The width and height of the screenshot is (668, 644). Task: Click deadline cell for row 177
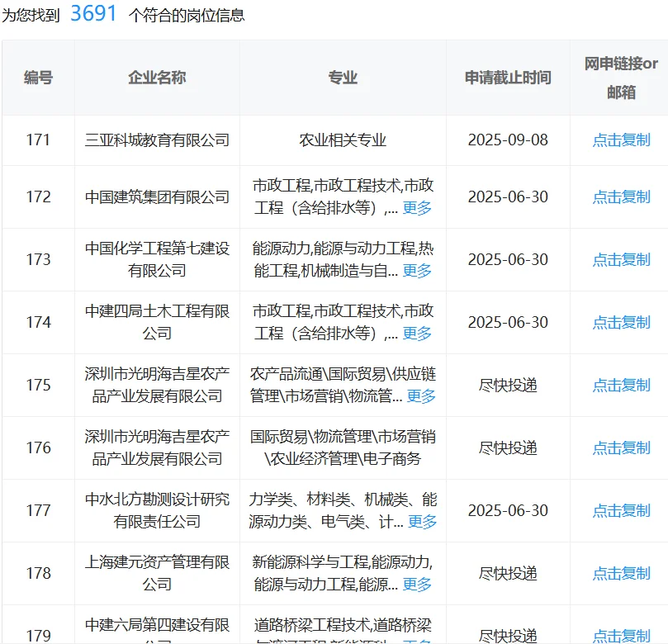pyautogui.click(x=508, y=510)
